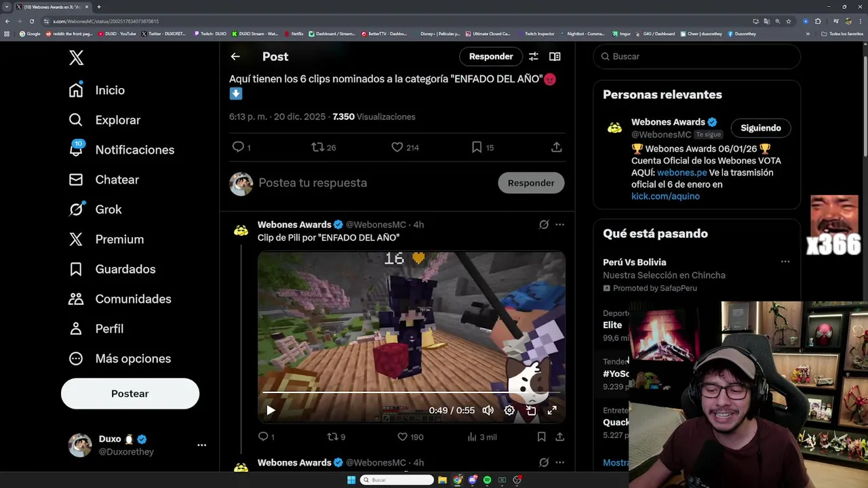868x488 pixels.
Task: Open Discord from taskbar
Action: (473, 480)
